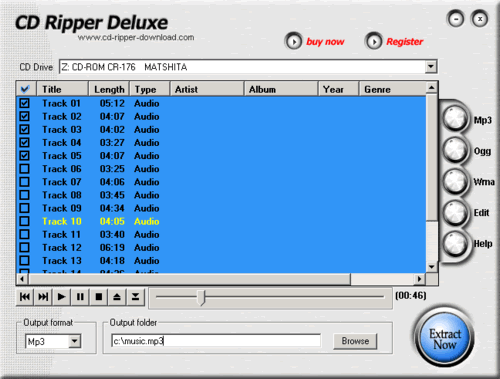Screen dimensions: 500x379
Task: Open the buy now link
Action: tap(325, 42)
